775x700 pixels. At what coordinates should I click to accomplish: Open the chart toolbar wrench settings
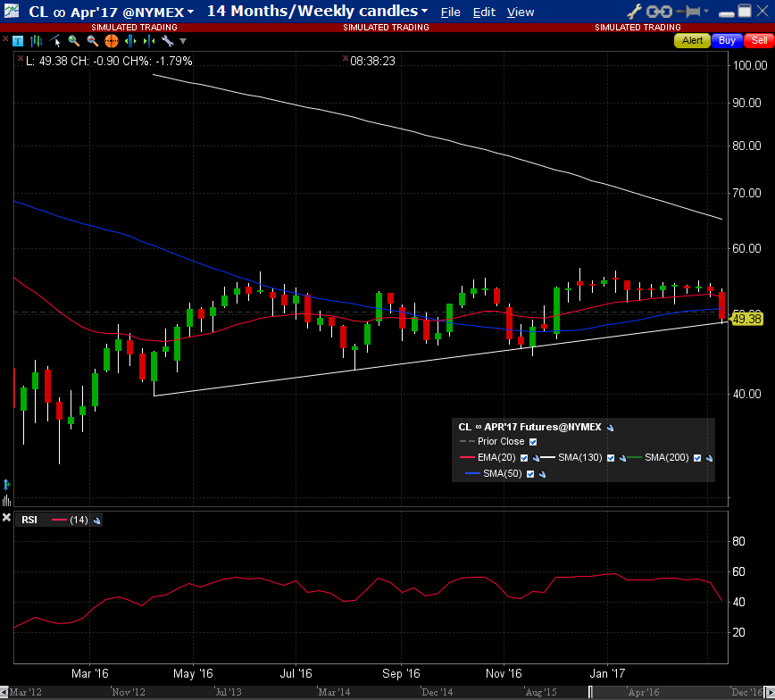[x=166, y=41]
